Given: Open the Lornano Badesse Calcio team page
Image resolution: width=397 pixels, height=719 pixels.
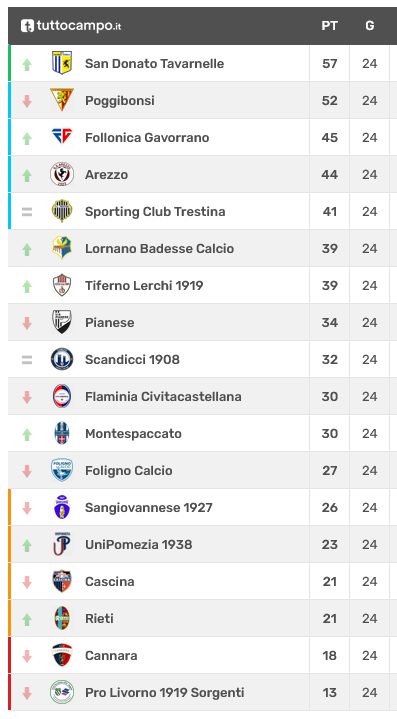Looking at the screenshot, I should click(x=160, y=249).
